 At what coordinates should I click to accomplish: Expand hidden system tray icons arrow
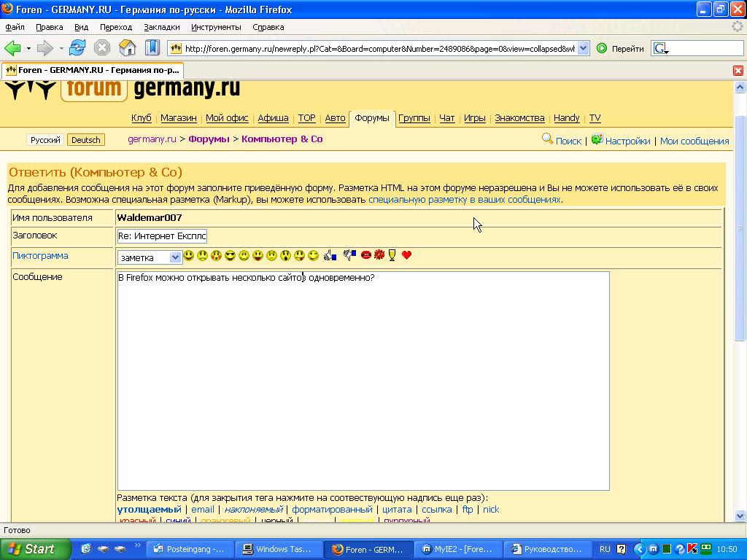(x=639, y=549)
